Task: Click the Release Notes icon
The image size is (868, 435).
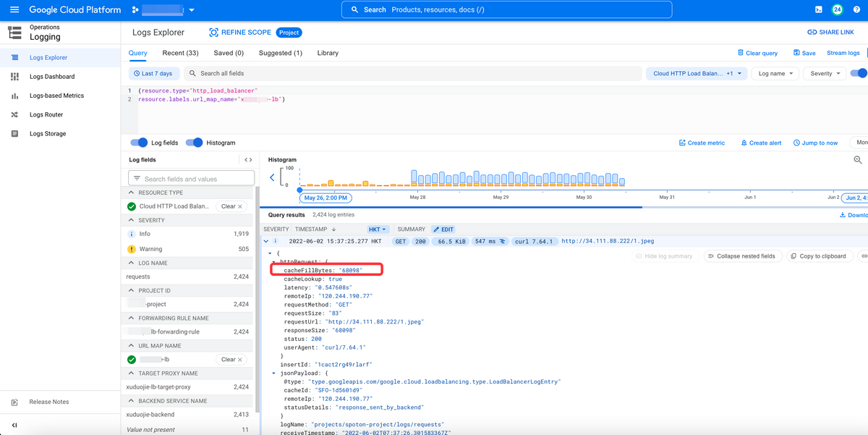Action: pos(14,402)
